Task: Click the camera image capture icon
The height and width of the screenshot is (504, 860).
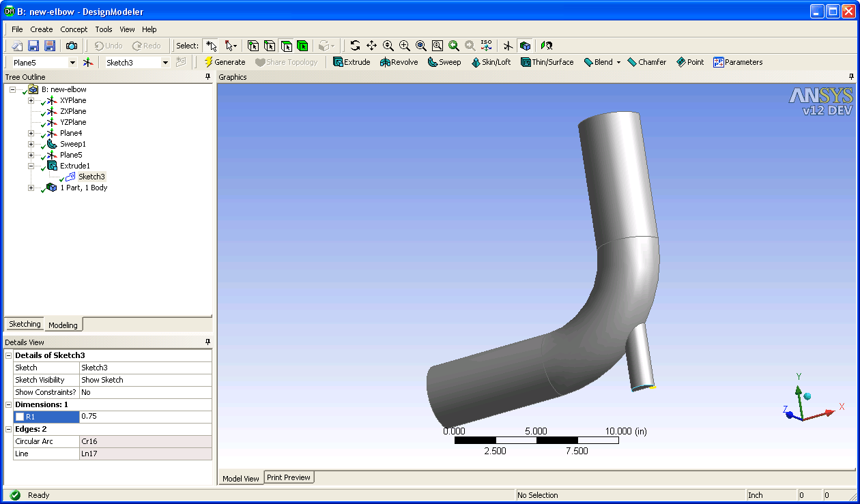Action: click(72, 46)
